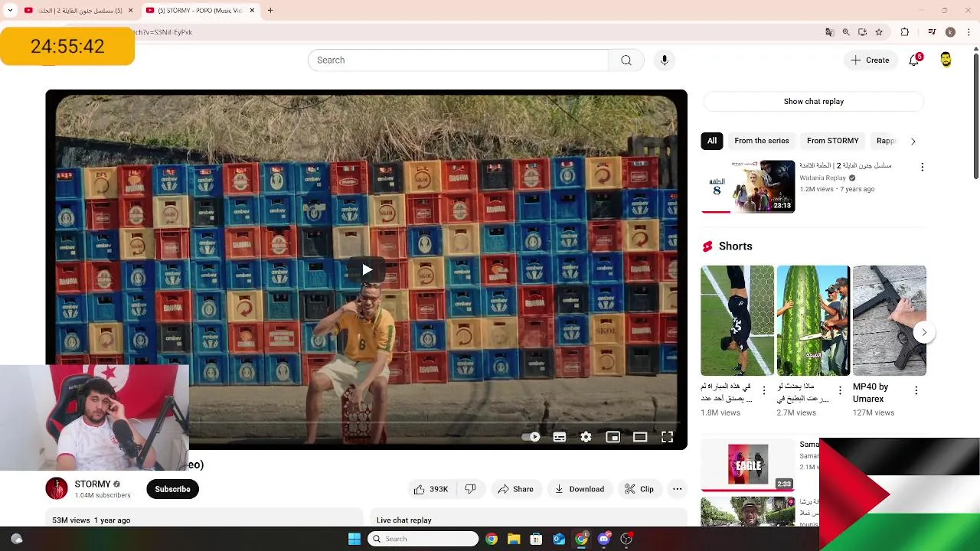Viewport: 980px width, 551px height.
Task: Download the video
Action: coord(580,489)
